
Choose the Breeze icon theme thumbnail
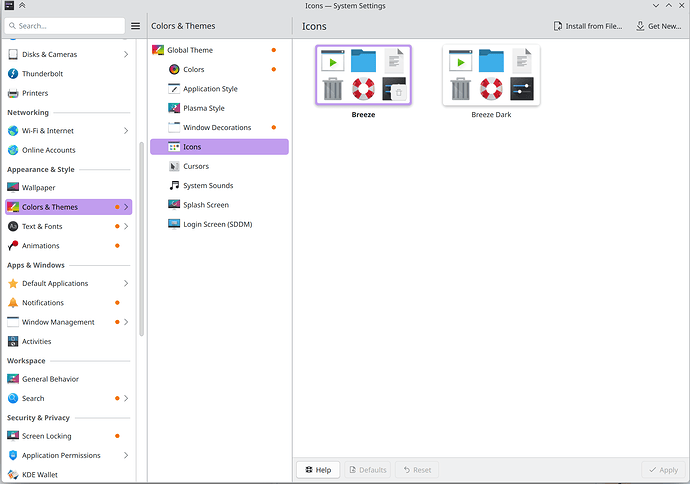tap(363, 76)
